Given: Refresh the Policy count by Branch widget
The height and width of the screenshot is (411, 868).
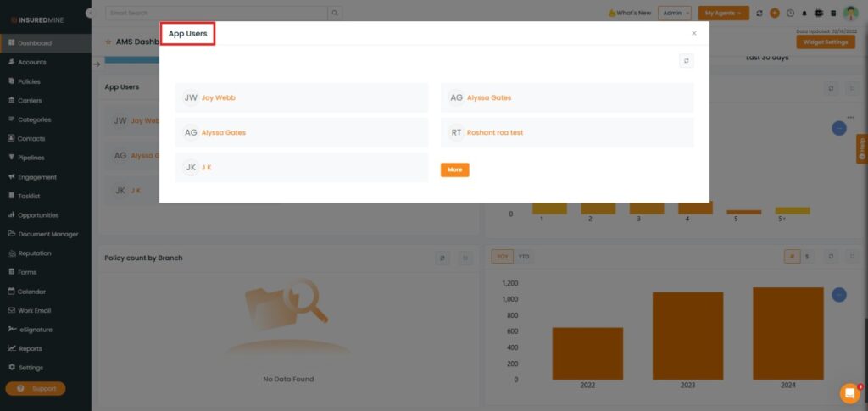Looking at the screenshot, I should [442, 258].
